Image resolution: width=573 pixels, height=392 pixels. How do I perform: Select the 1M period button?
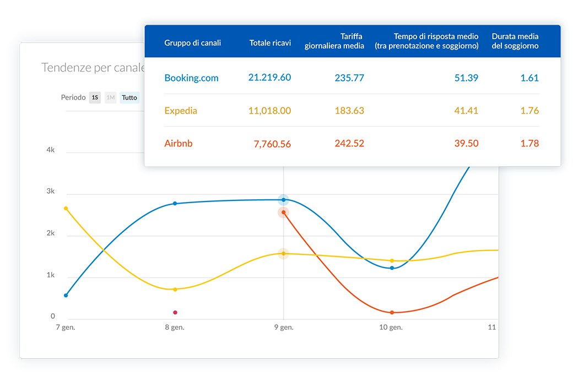110,97
